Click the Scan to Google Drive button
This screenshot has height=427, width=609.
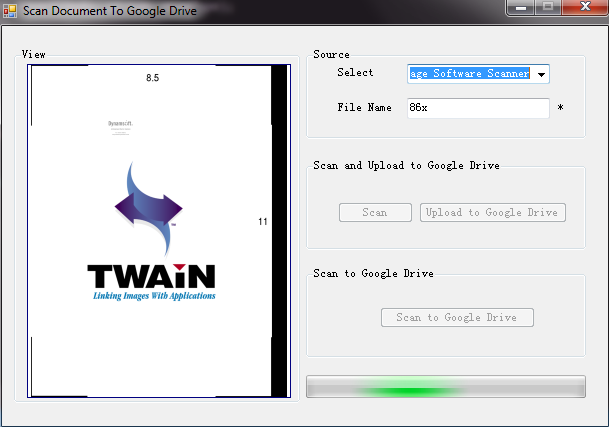(457, 317)
